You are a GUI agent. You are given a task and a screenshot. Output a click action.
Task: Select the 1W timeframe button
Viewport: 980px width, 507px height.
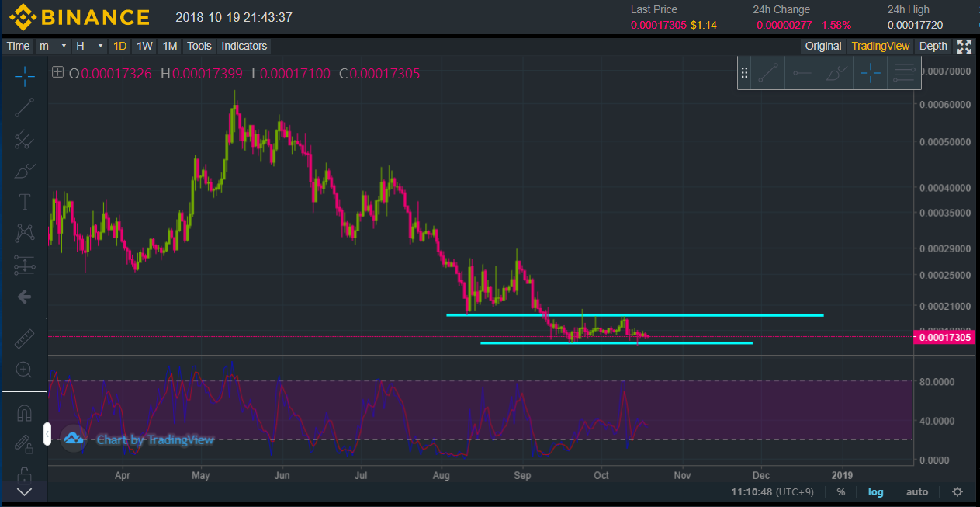point(144,46)
